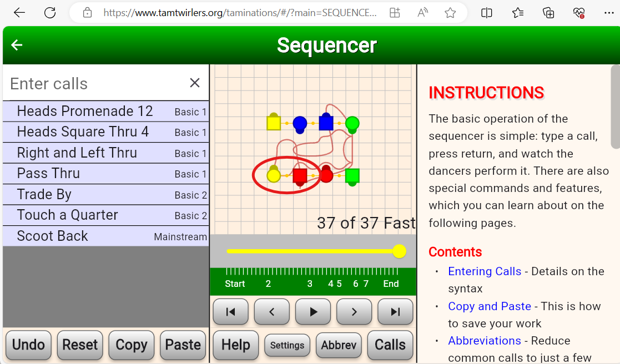Screen dimensions: 620x364
Task: Select the Touch a Quarter call
Action: (105, 215)
